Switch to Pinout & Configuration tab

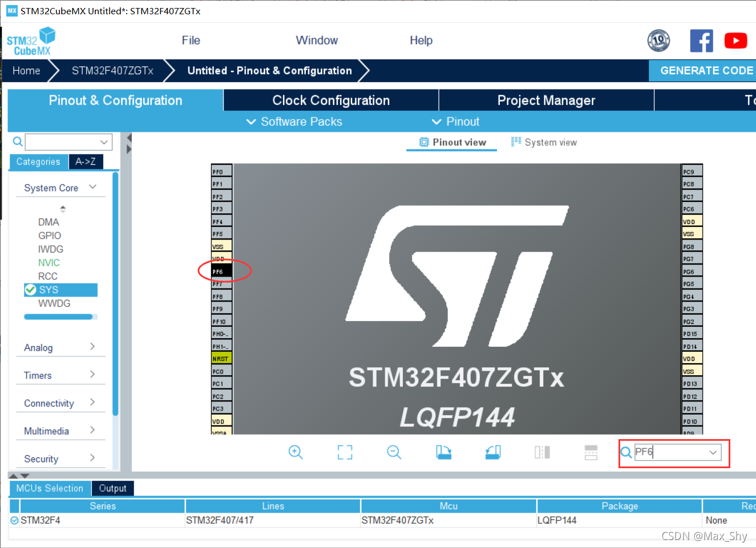click(115, 100)
